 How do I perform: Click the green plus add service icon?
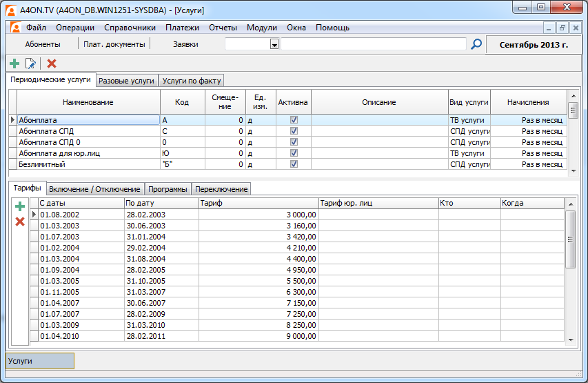click(x=14, y=63)
